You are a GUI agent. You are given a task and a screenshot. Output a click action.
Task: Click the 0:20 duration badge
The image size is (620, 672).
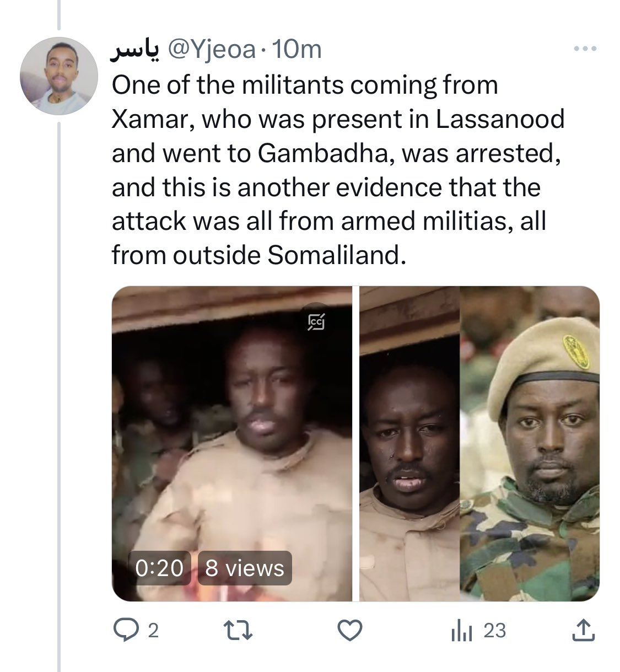[x=159, y=568]
